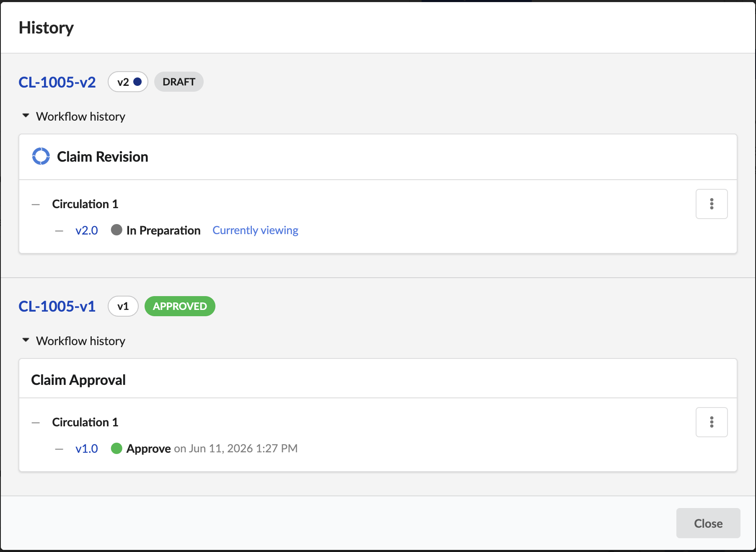Click the gray In Preparation status dot
Viewport: 756px width, 552px height.
click(x=117, y=230)
